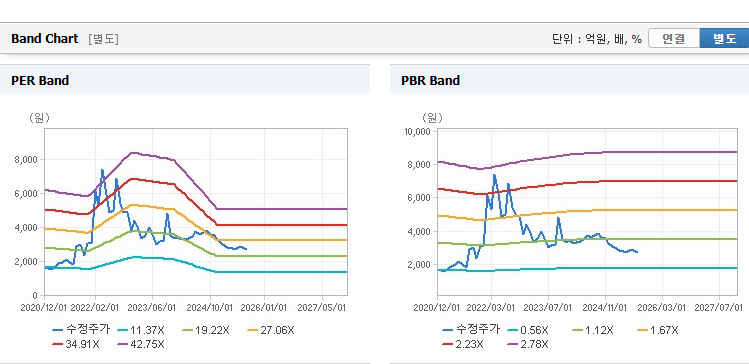
Task: Click the [별도] label beside Band Chart
Action: coord(103,39)
